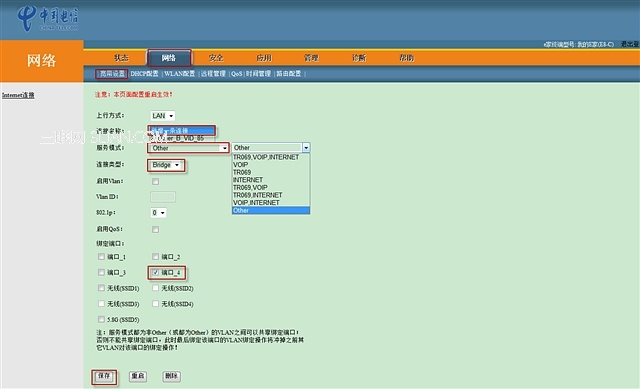
Task: Click the 保存 save button
Action: [104, 376]
